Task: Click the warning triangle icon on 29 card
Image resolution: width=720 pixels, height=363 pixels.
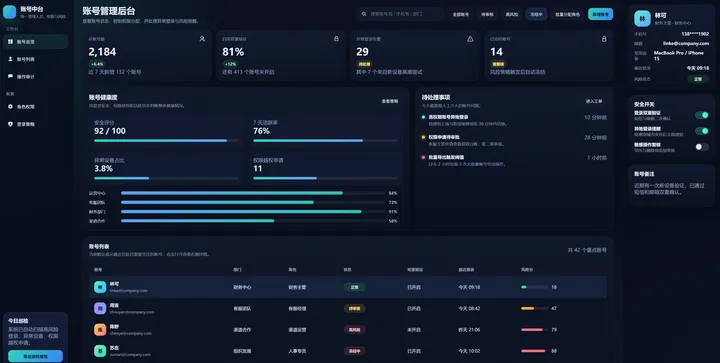Action: click(470, 39)
